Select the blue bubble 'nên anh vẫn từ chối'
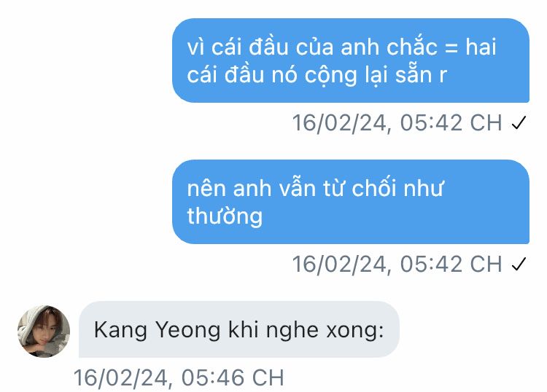The height and width of the screenshot is (392, 547). (351, 202)
